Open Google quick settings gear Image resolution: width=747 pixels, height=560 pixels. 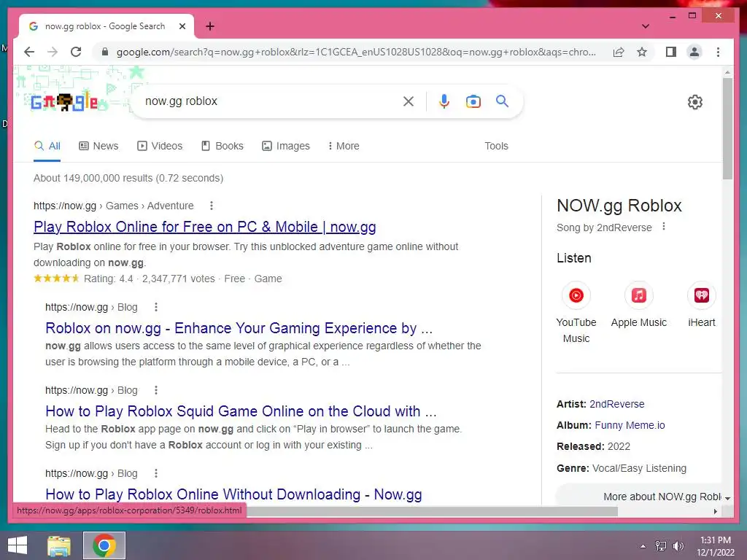(695, 102)
